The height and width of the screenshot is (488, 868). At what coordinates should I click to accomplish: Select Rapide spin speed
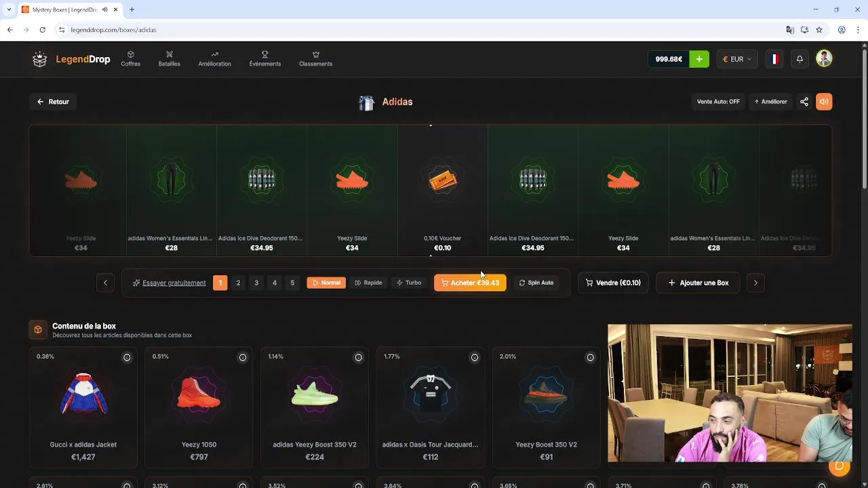tap(368, 283)
